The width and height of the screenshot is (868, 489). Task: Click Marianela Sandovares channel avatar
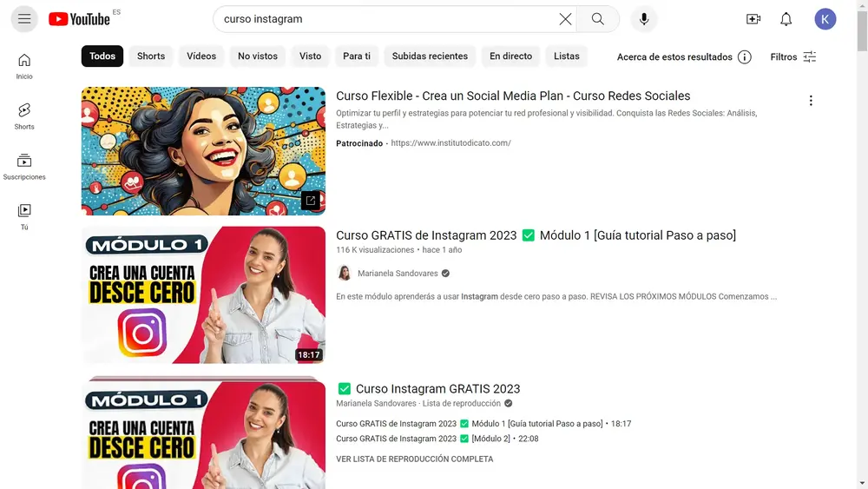(345, 273)
